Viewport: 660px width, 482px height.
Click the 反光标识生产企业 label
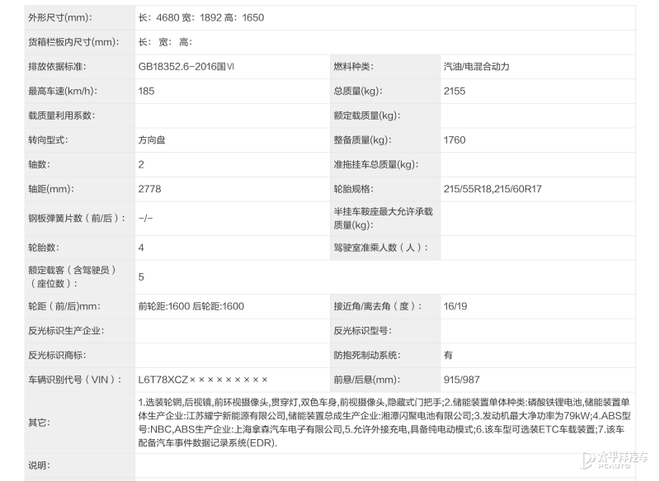[x=66, y=330]
